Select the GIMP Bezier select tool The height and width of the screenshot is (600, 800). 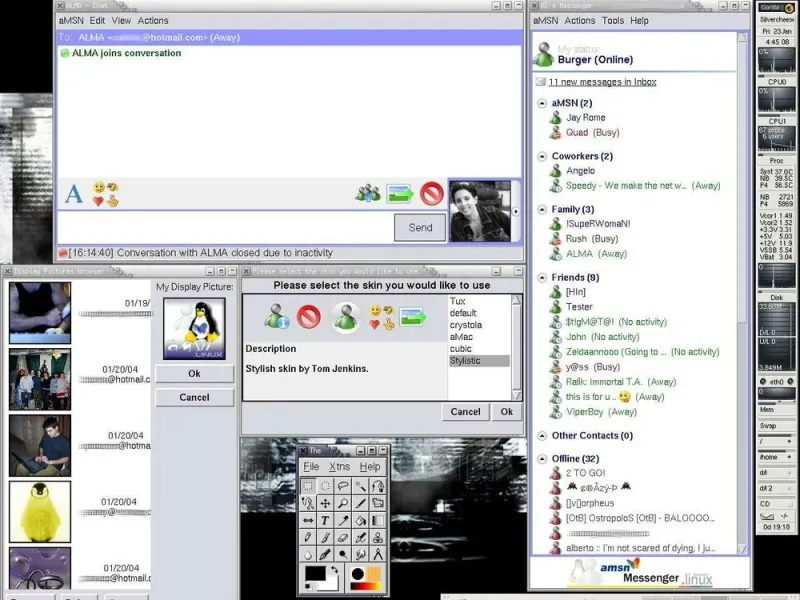tap(378, 486)
